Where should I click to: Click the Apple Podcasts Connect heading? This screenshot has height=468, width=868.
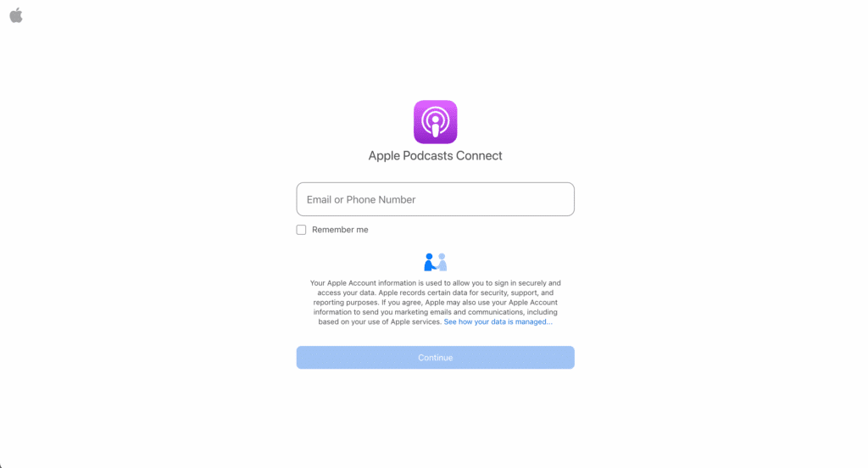click(435, 156)
